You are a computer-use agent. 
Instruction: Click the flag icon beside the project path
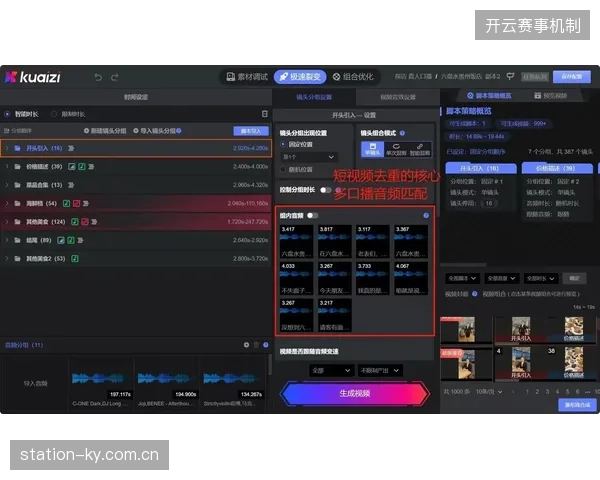click(x=510, y=76)
